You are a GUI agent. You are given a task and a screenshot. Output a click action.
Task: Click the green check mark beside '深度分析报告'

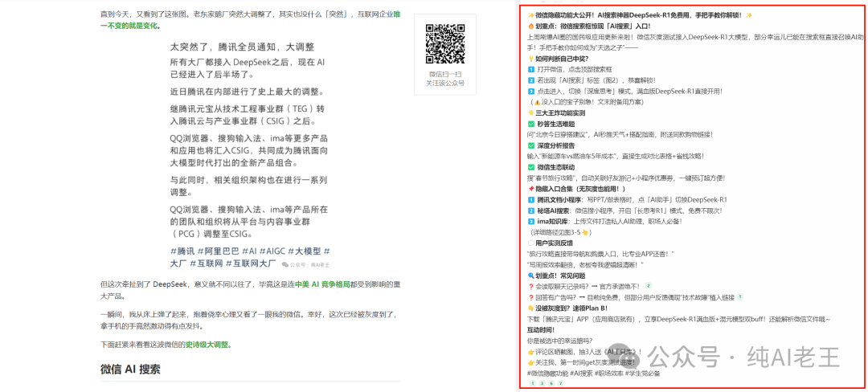pyautogui.click(x=531, y=145)
